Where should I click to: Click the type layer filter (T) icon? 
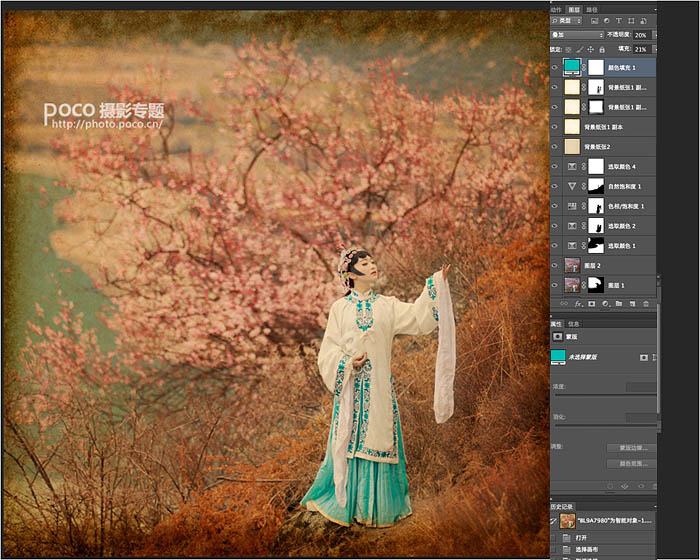618,21
